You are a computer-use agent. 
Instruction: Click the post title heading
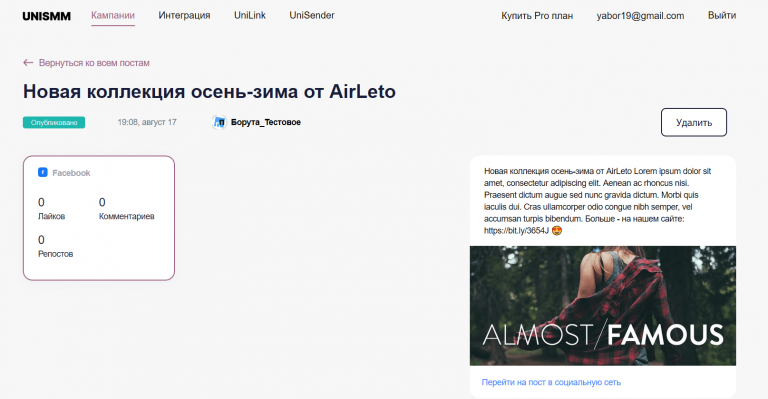pos(209,92)
